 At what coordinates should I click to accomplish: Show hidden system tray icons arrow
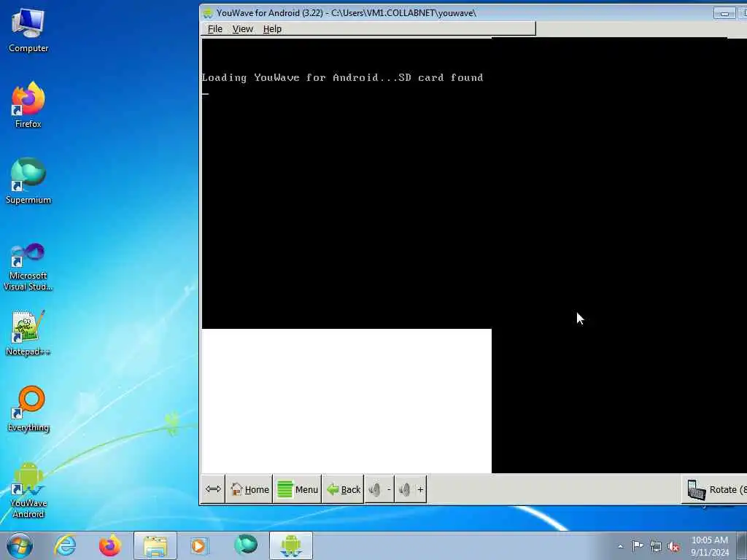pos(620,546)
